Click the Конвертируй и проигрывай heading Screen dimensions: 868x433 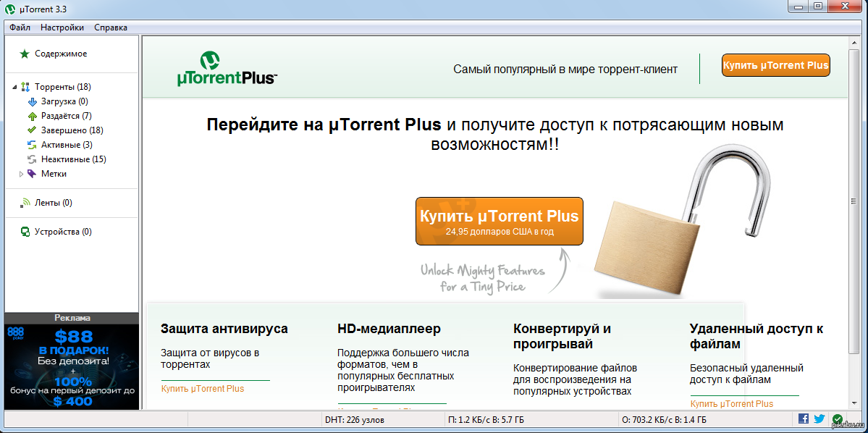pyautogui.click(x=562, y=336)
